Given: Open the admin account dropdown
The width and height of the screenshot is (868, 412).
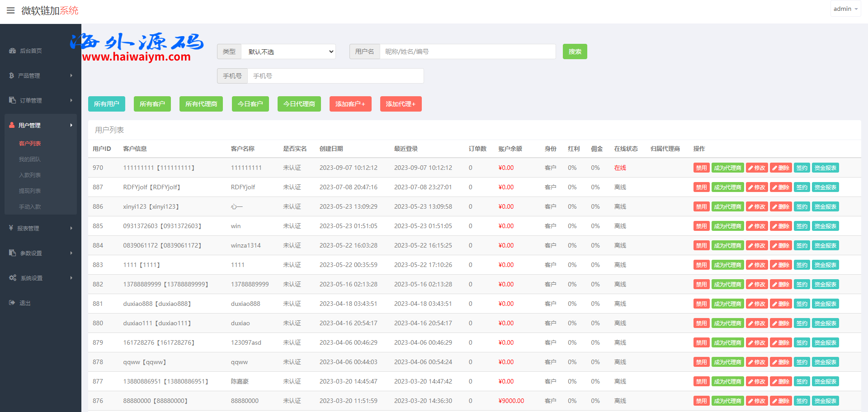Looking at the screenshot, I should [845, 9].
